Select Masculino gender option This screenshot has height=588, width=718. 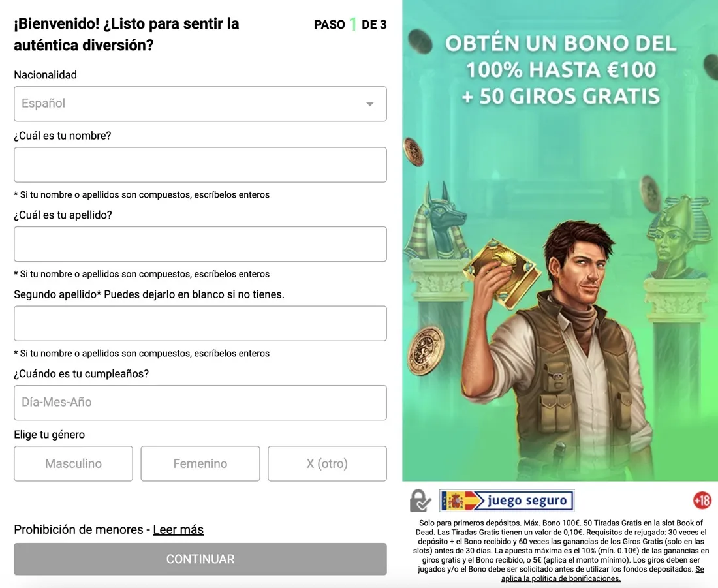73,463
